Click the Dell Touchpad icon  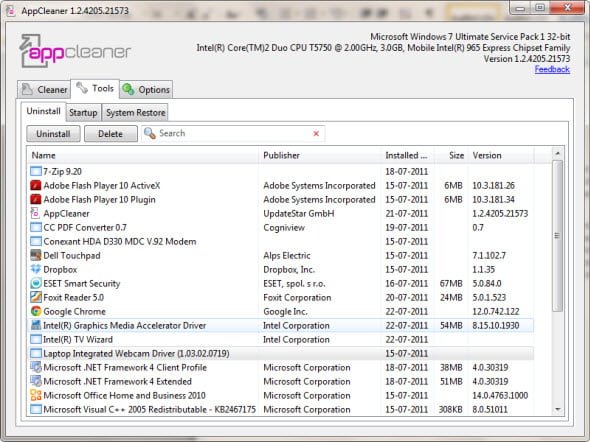pyautogui.click(x=36, y=255)
